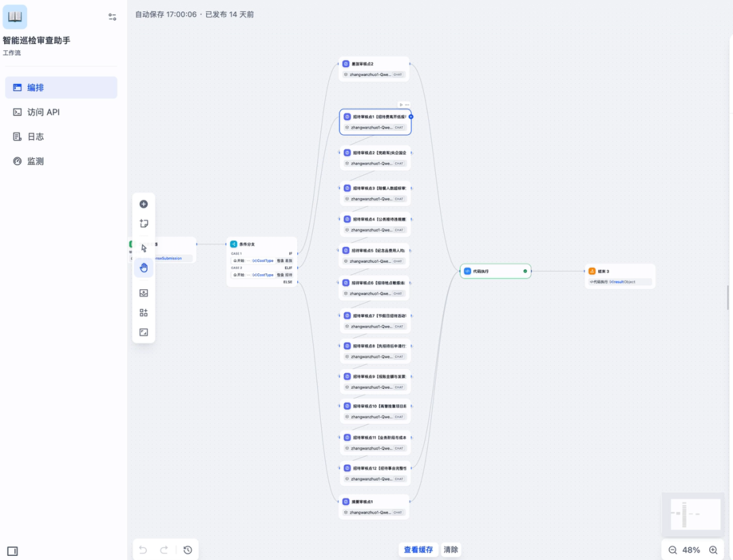The height and width of the screenshot is (560, 733).
Task: Click the 查看缓存 button
Action: pos(418,550)
